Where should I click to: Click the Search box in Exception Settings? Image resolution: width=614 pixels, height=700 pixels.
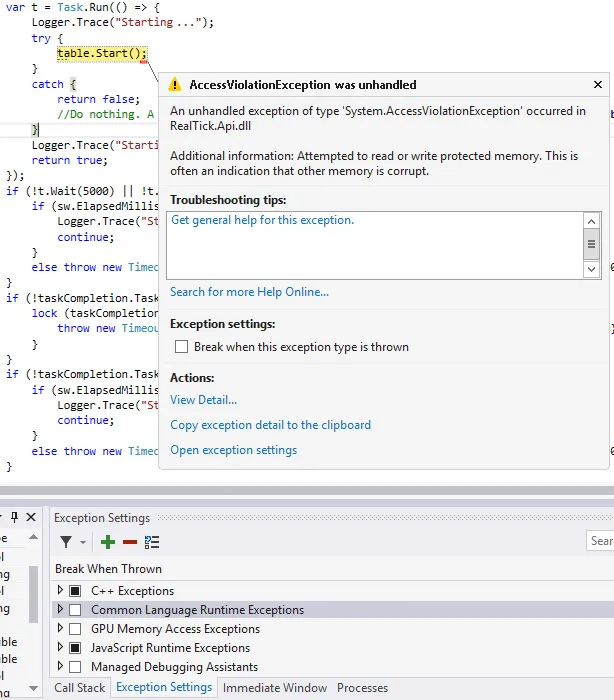(x=601, y=541)
